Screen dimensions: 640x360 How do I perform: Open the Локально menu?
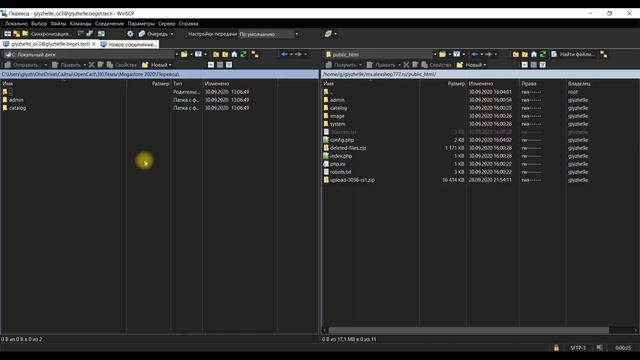(16, 24)
